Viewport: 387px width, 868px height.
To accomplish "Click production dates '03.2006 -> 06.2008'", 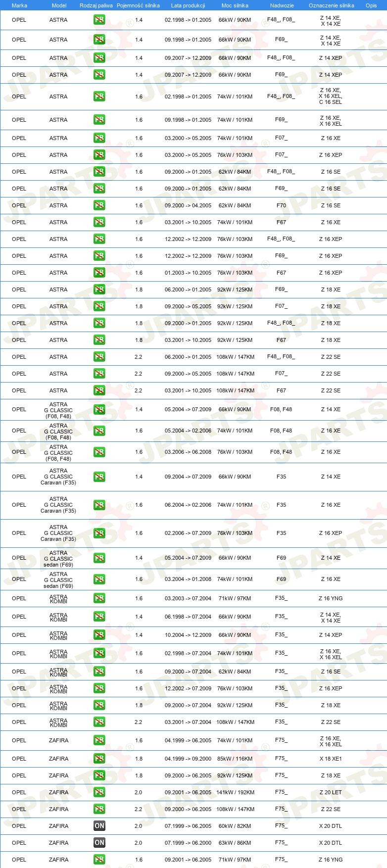I will [188, 452].
